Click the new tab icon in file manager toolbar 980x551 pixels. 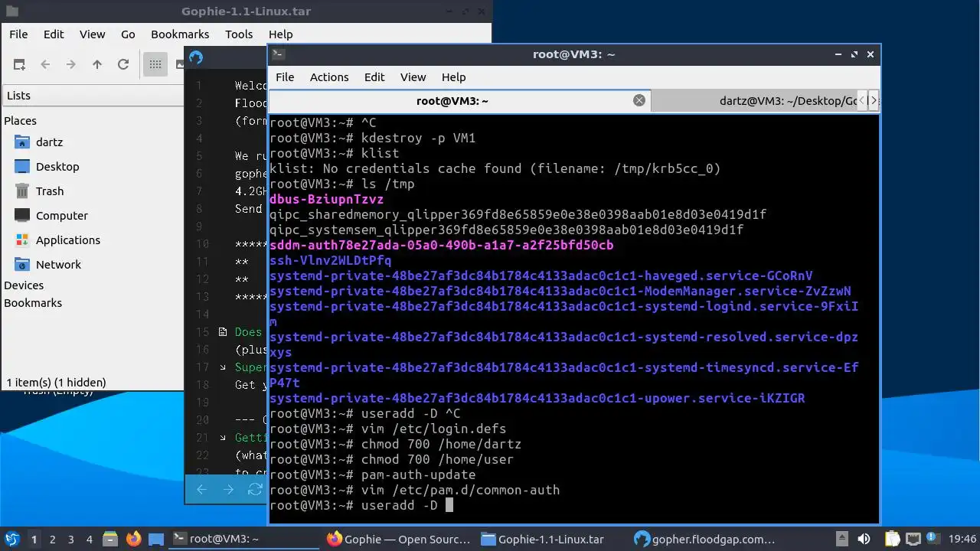19,64
